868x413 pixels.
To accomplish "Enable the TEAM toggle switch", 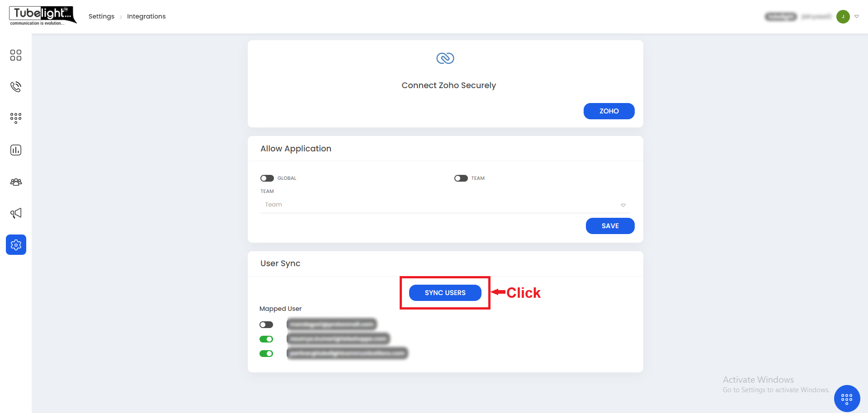I will click(x=461, y=178).
